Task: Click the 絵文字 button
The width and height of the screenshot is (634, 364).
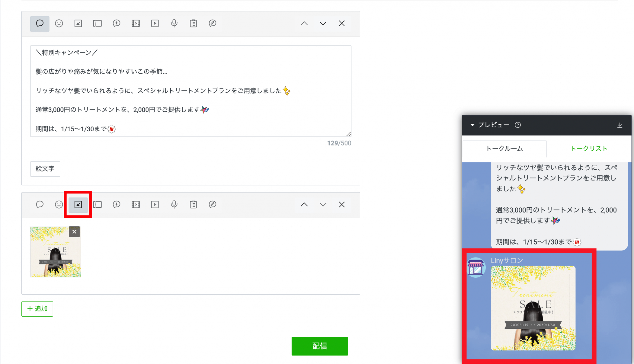Action: [45, 169]
